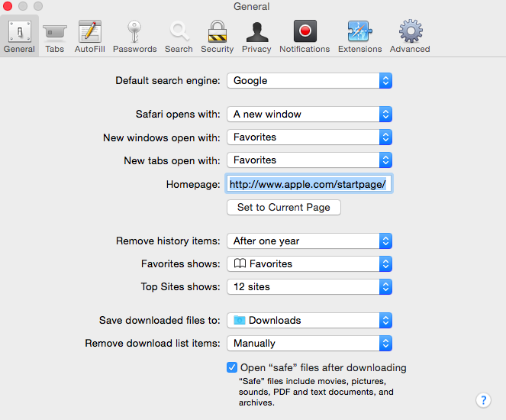Click the "Default search engine:" label
This screenshot has width=506, height=420.
[168, 81]
